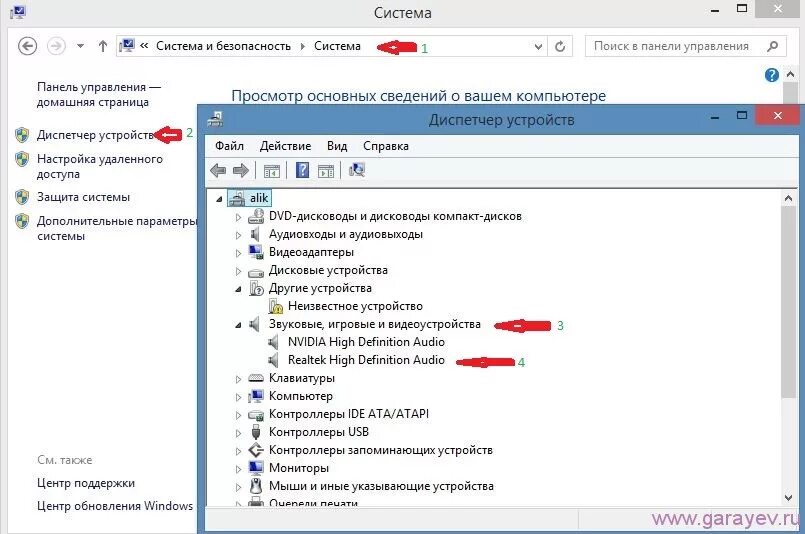
Task: Select the DVD drives category icon
Action: (256, 216)
